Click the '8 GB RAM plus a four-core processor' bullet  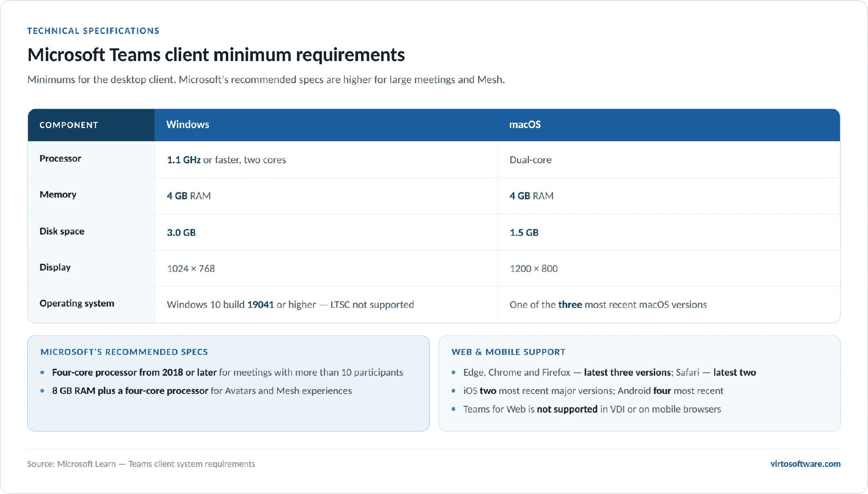202,391
